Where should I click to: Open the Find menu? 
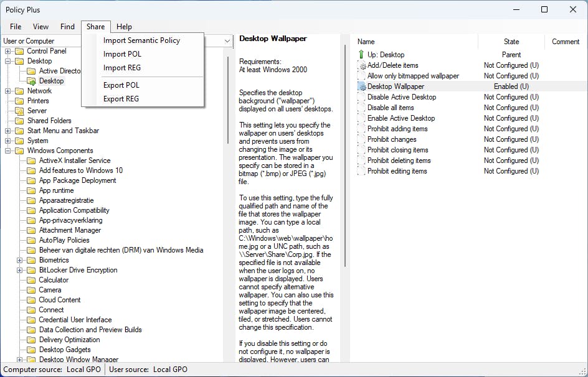coord(67,27)
